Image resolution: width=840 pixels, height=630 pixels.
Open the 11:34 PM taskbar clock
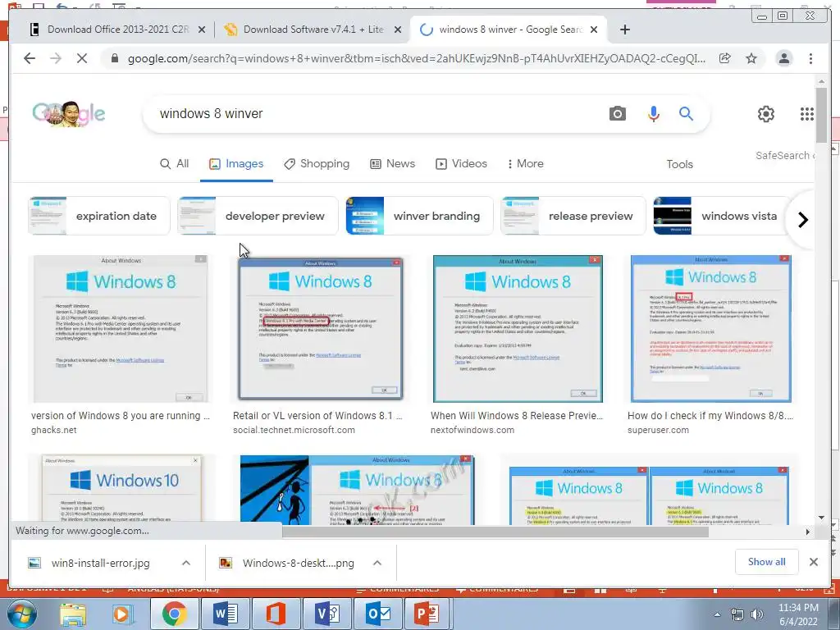798,614
